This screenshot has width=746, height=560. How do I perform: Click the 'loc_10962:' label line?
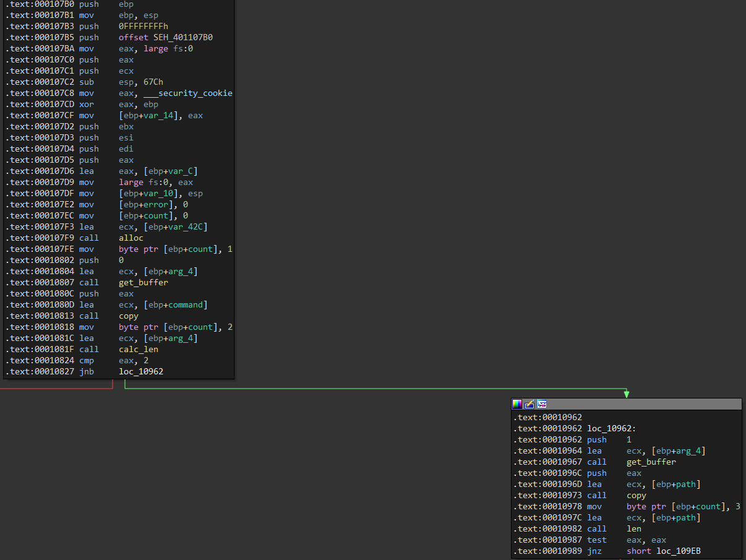(612, 429)
